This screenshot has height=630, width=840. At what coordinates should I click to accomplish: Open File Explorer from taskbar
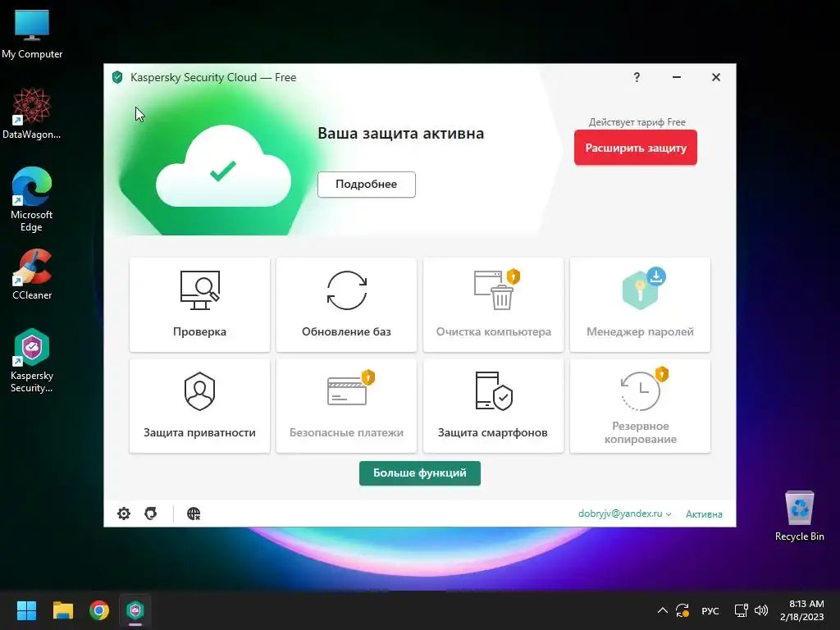click(62, 610)
